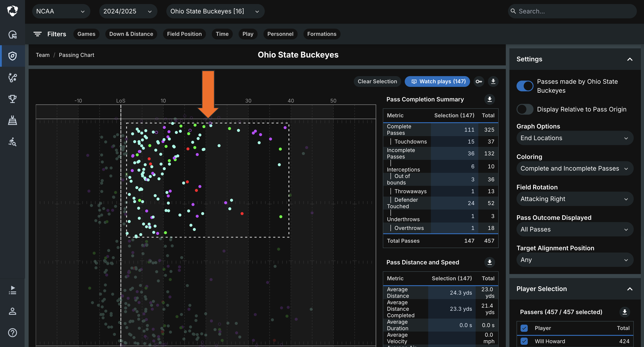
Task: Open the Time filter
Action: pos(222,34)
